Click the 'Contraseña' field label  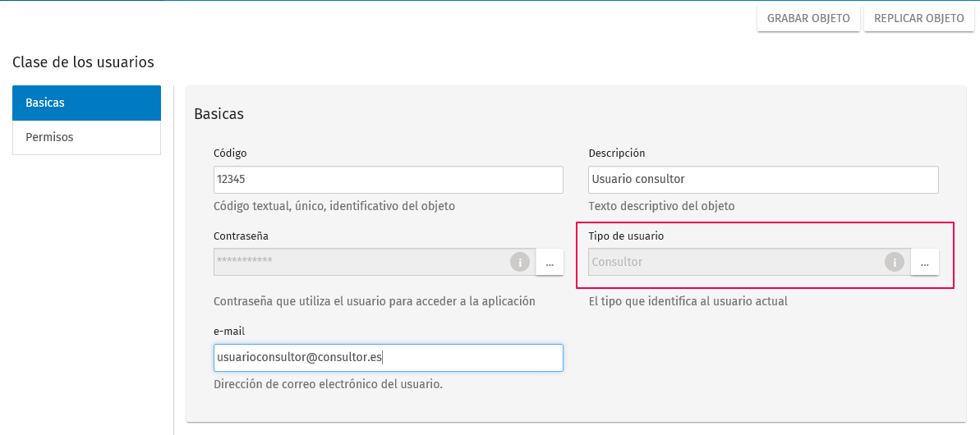click(242, 236)
